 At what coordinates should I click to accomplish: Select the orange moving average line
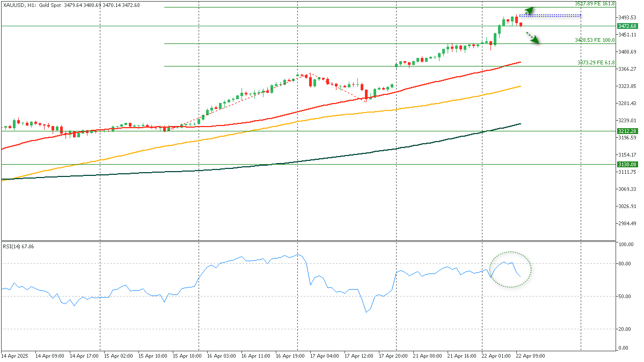(x=322, y=116)
